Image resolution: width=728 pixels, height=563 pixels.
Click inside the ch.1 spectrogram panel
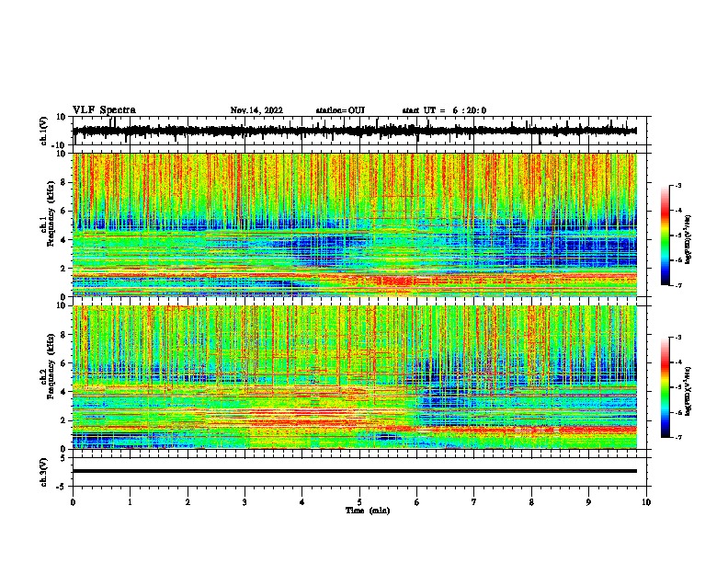pos(355,224)
